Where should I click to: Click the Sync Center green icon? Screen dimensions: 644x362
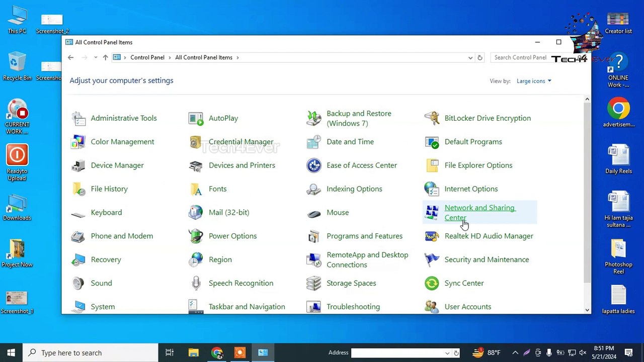coord(432,283)
